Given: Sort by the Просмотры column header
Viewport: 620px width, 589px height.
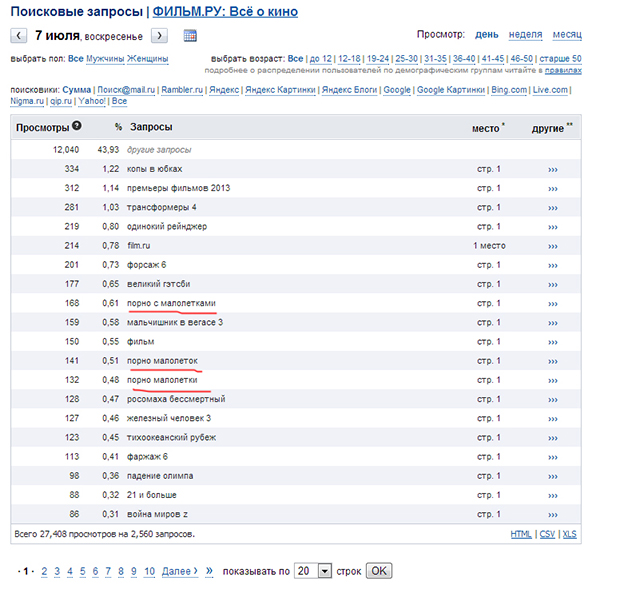Looking at the screenshot, I should 42,128.
